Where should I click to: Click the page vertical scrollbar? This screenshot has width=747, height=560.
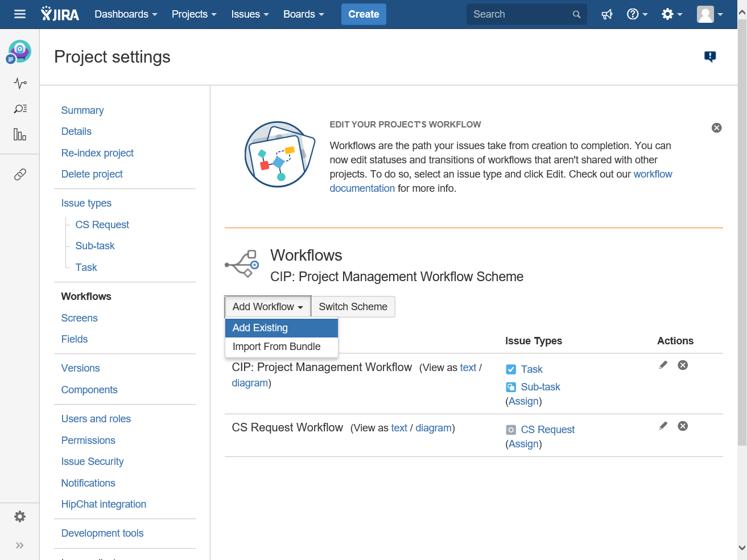(x=742, y=233)
